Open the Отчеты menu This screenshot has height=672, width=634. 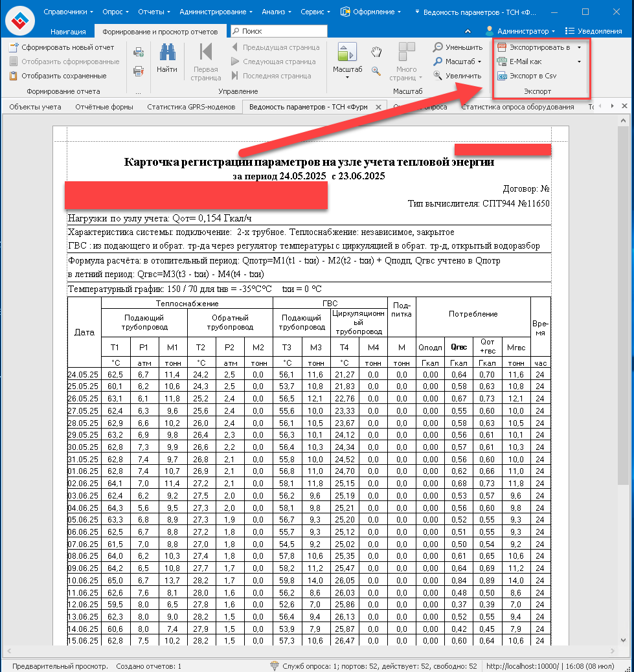pos(154,12)
